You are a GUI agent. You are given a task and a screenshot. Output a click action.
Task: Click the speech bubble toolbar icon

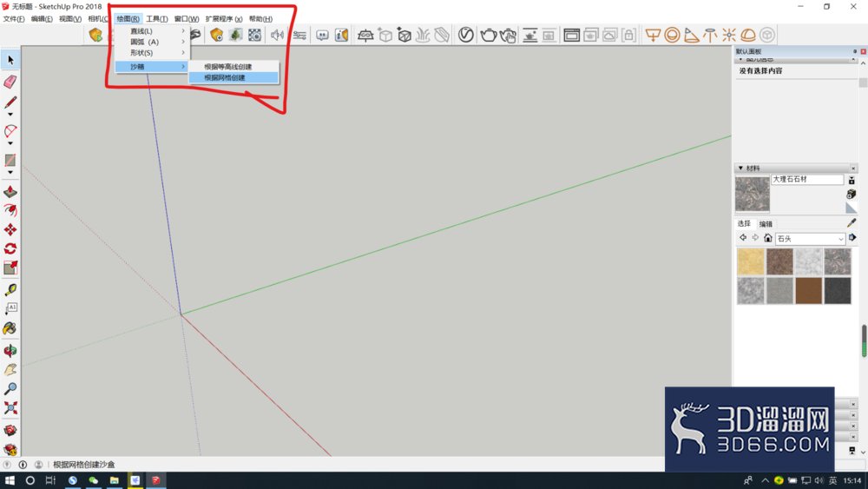pos(322,36)
